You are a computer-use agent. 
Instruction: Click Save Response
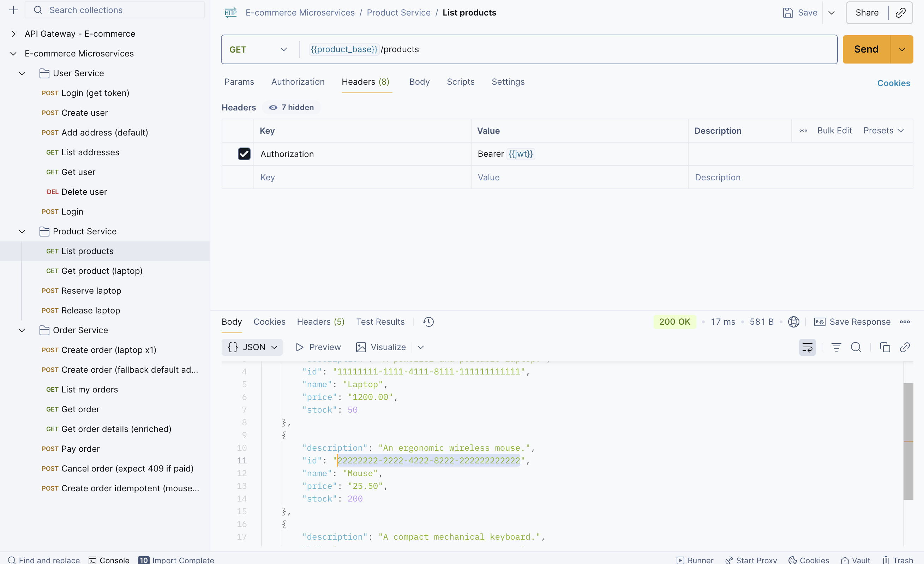point(859,322)
